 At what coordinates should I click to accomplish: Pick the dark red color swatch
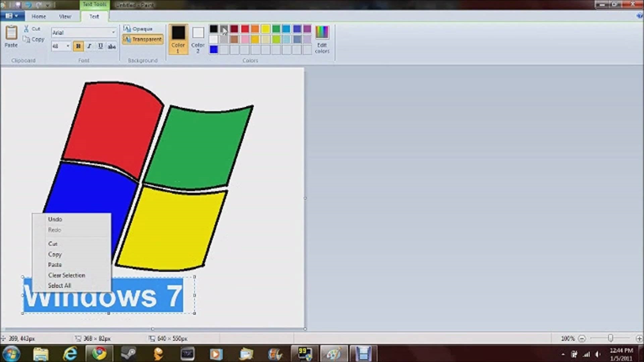tap(234, 29)
